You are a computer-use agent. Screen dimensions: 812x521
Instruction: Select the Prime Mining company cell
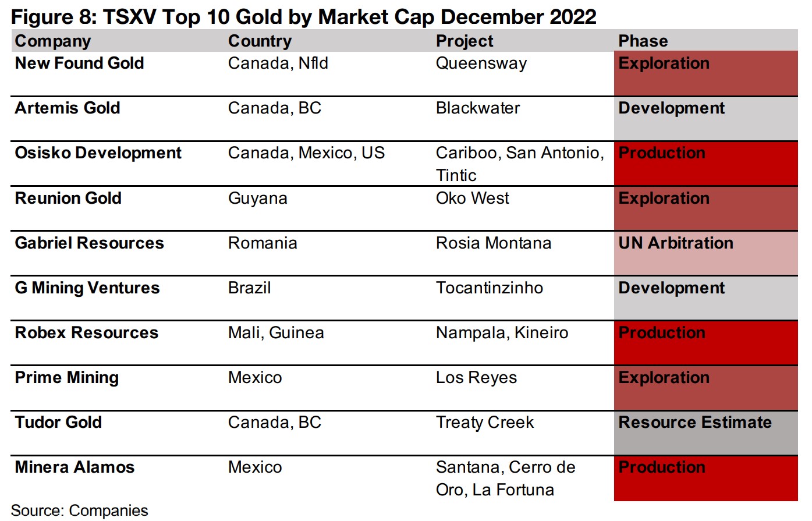pyautogui.click(x=66, y=378)
